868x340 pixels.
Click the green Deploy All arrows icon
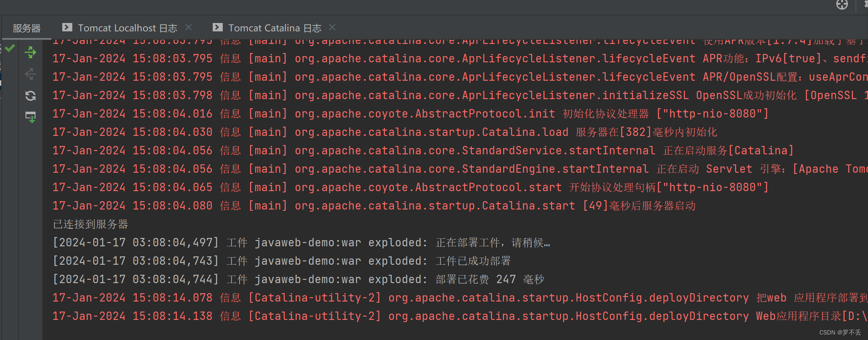pyautogui.click(x=31, y=52)
